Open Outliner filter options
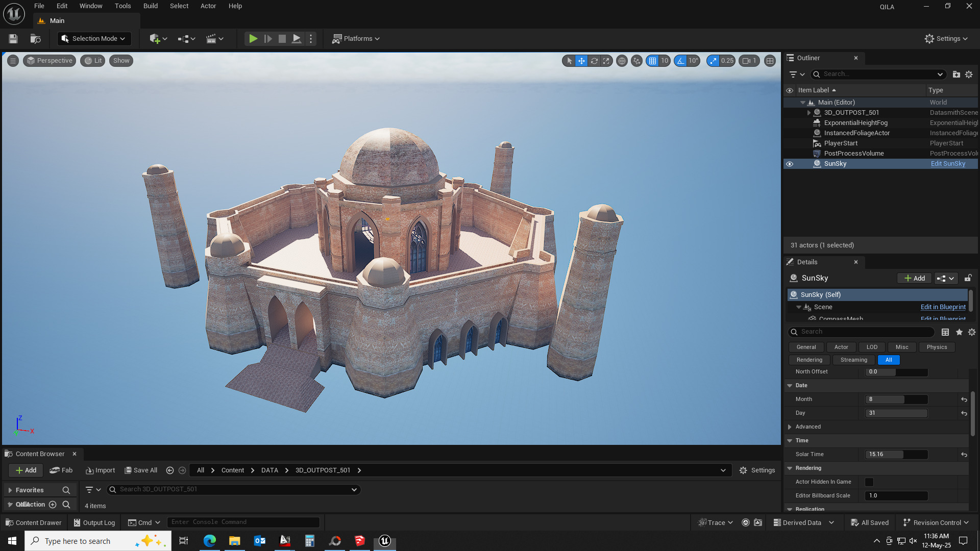Viewport: 980px width, 551px height. tap(797, 74)
